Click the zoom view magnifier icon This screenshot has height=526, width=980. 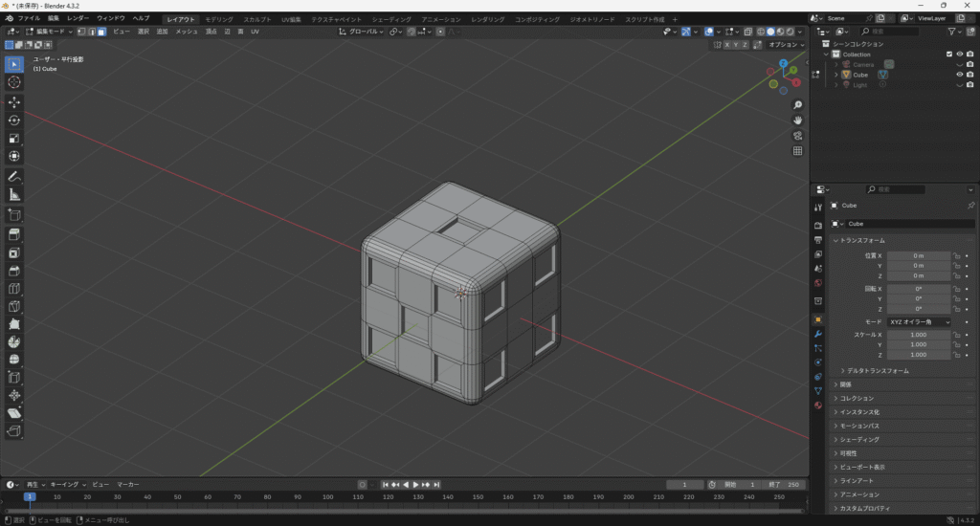point(797,105)
